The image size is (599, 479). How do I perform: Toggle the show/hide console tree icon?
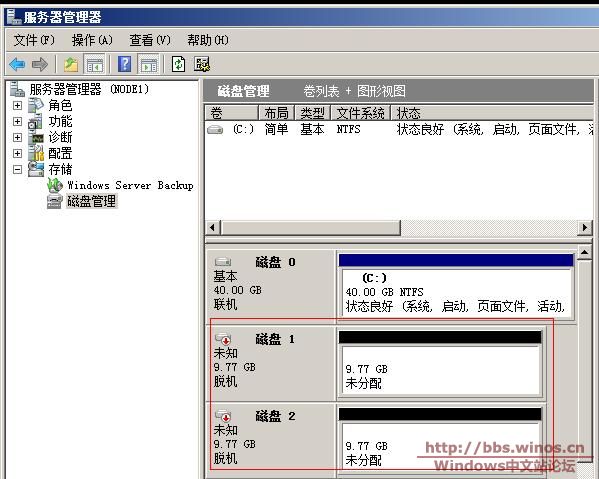point(94,64)
